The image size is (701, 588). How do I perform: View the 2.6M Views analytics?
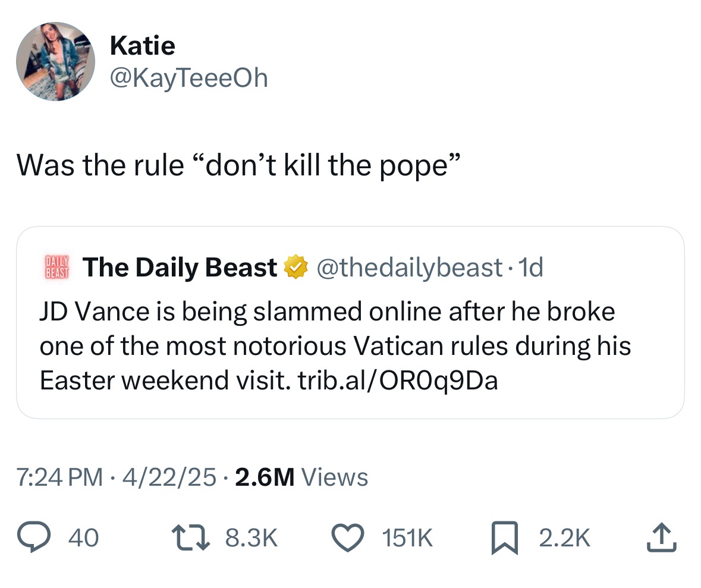[301, 477]
